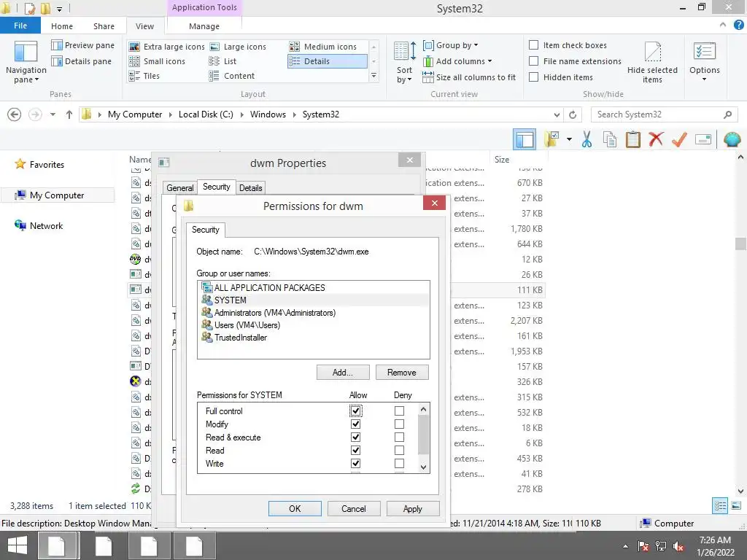Collapse the ribbon with the chevron
The width and height of the screenshot is (747, 560).
(x=723, y=25)
